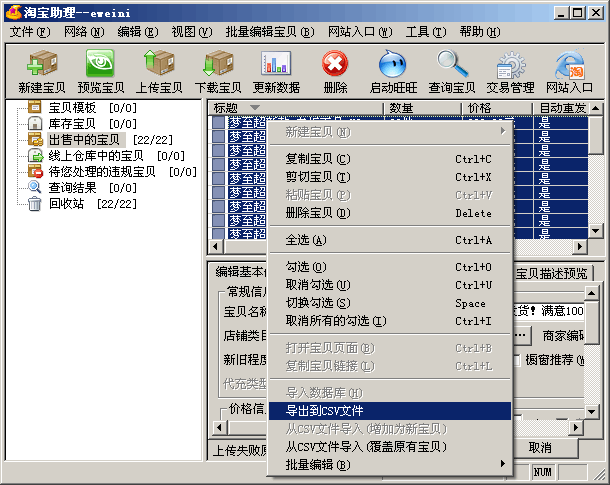Image resolution: width=610 pixels, height=485 pixels.
Task: Open the 编辑(E) menu
Action: click(x=138, y=32)
